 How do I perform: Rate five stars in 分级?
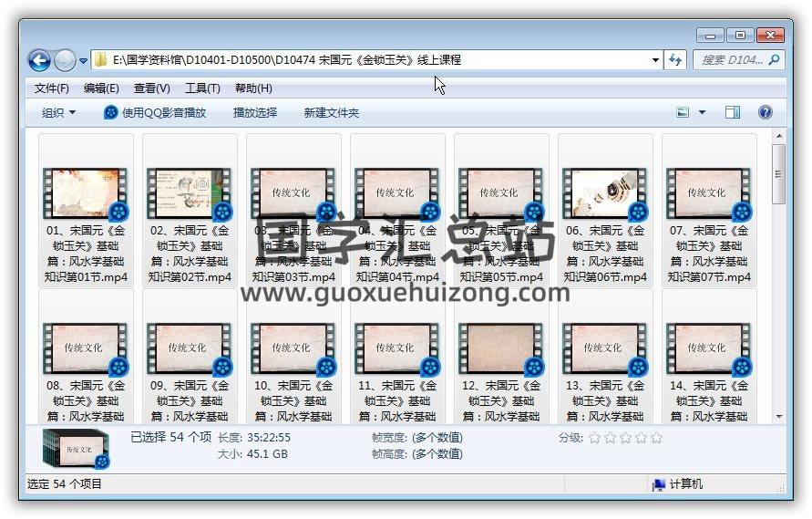[x=657, y=438]
